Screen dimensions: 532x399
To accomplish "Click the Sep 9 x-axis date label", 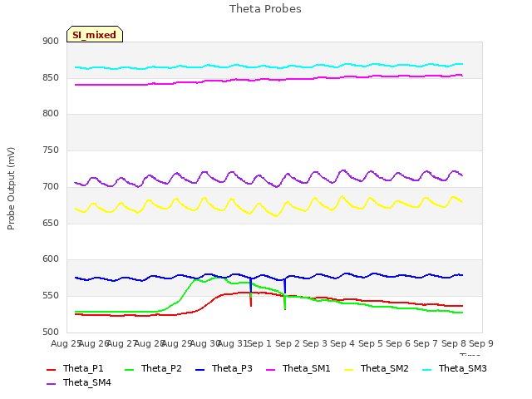I will pos(481,343).
